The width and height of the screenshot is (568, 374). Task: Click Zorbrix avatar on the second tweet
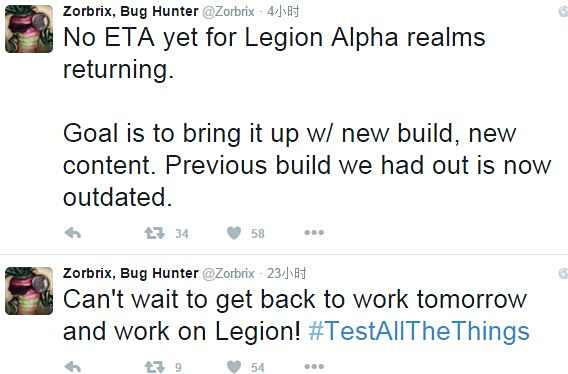pyautogui.click(x=29, y=291)
